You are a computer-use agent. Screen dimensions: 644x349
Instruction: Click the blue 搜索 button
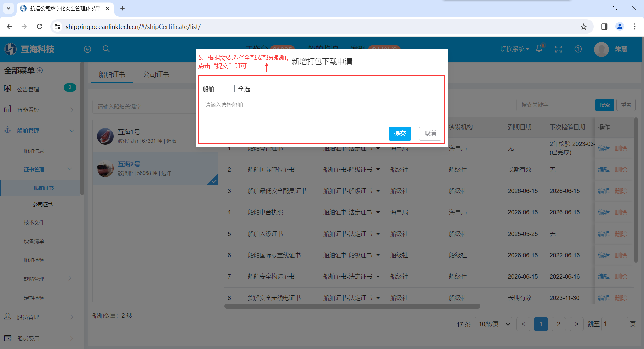tap(605, 105)
